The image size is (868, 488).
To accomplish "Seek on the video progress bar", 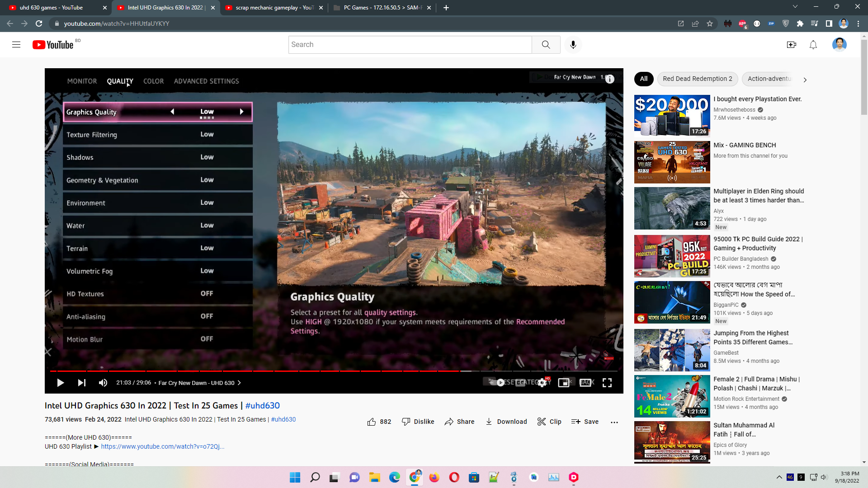I will point(334,371).
